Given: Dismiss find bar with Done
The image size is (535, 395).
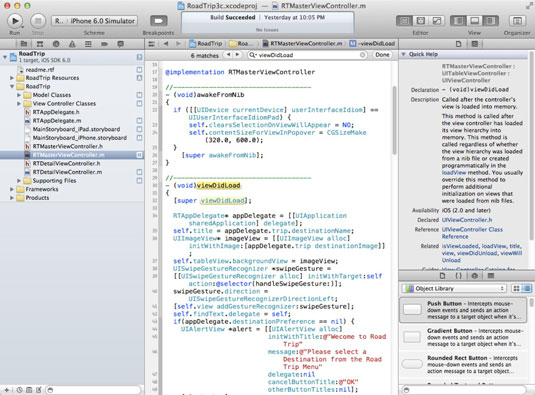Looking at the screenshot, I should [x=382, y=55].
